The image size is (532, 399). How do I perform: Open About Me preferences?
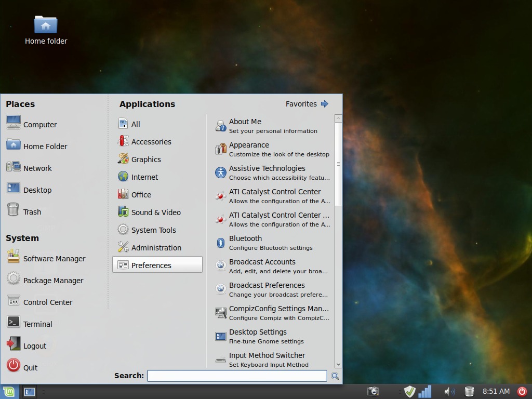tap(272, 126)
